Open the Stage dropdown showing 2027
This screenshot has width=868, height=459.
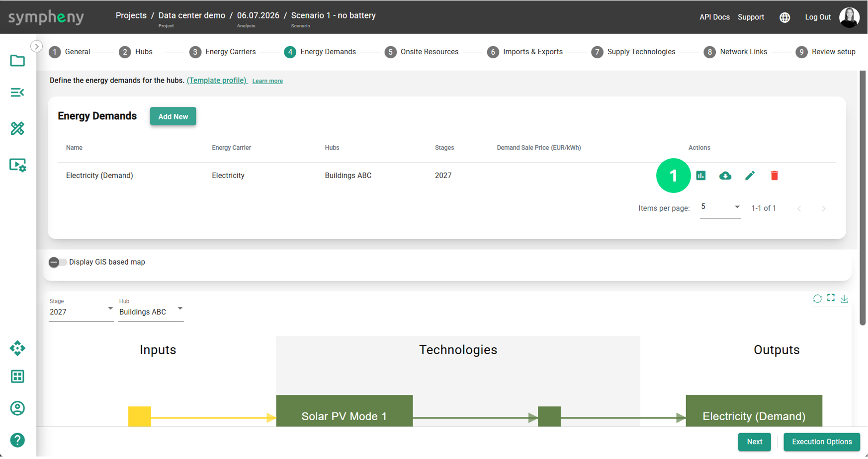81,309
